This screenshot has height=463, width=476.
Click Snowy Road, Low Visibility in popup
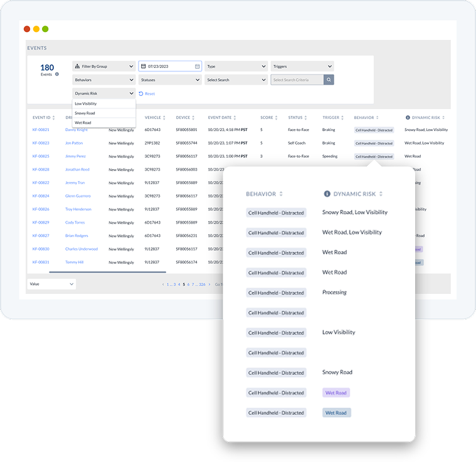click(x=354, y=212)
